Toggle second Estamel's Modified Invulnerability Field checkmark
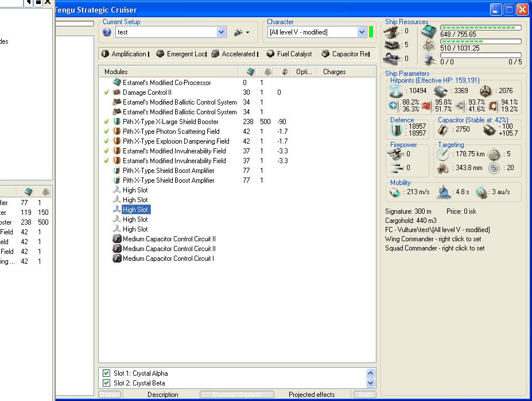Viewport: 532px width, 401px height. click(x=106, y=161)
